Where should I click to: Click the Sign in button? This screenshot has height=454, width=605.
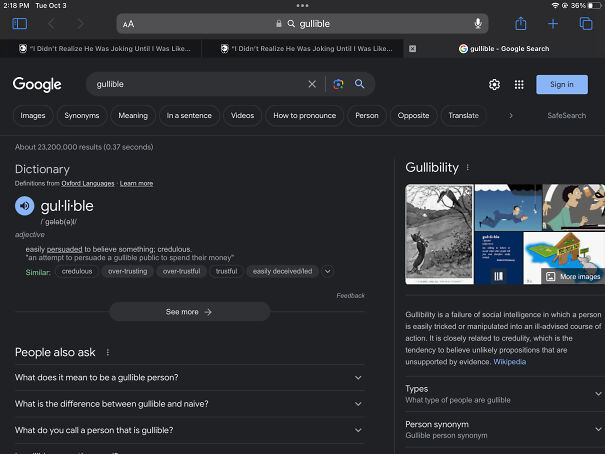pyautogui.click(x=561, y=85)
